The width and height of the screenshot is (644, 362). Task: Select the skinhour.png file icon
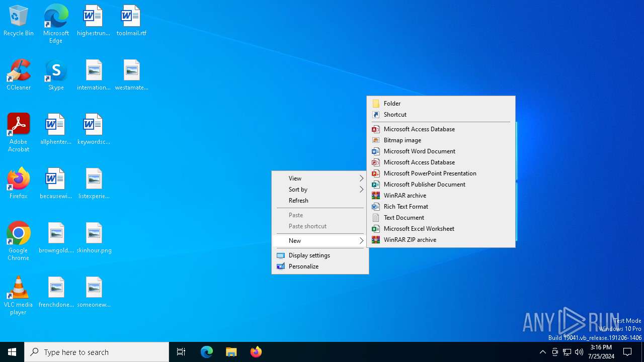(x=94, y=238)
